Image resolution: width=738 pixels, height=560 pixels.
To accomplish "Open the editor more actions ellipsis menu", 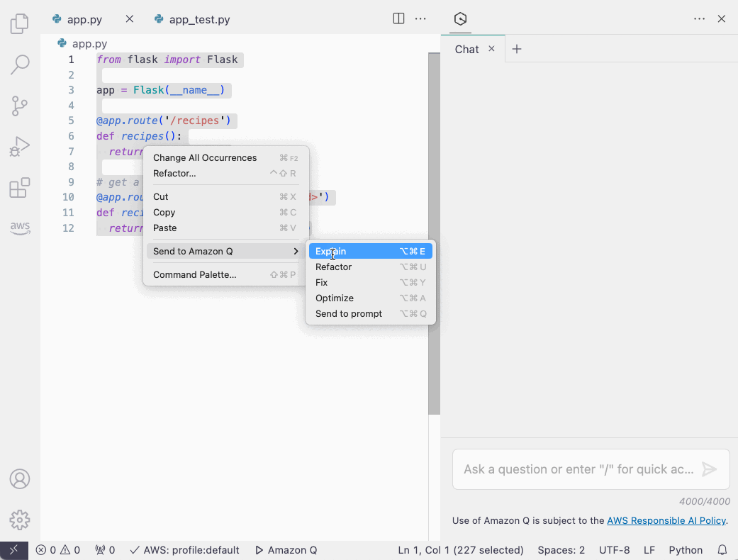I will (420, 18).
